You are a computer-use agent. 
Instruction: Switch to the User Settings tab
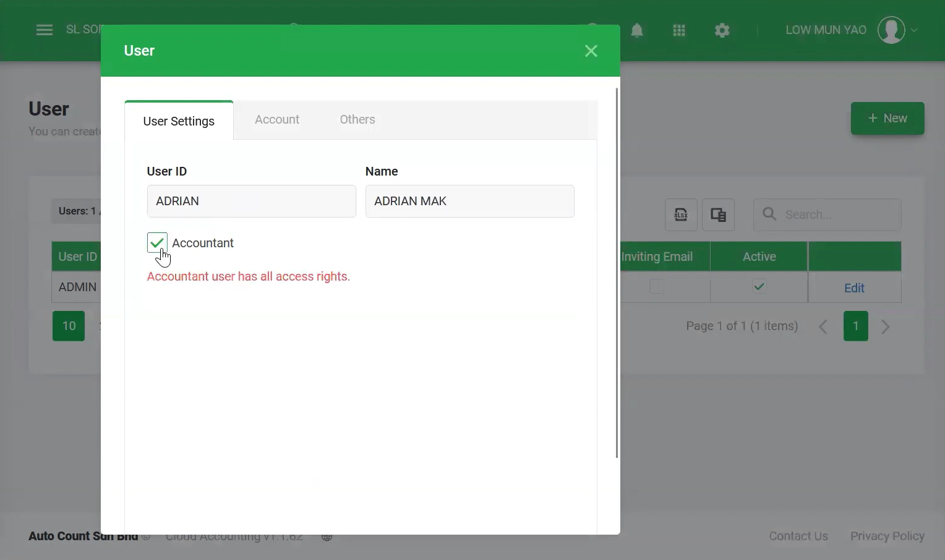point(179,121)
